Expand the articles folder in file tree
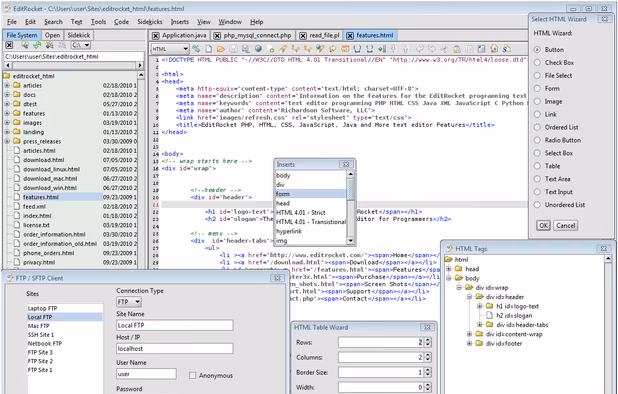This screenshot has height=394, width=618. pos(7,85)
